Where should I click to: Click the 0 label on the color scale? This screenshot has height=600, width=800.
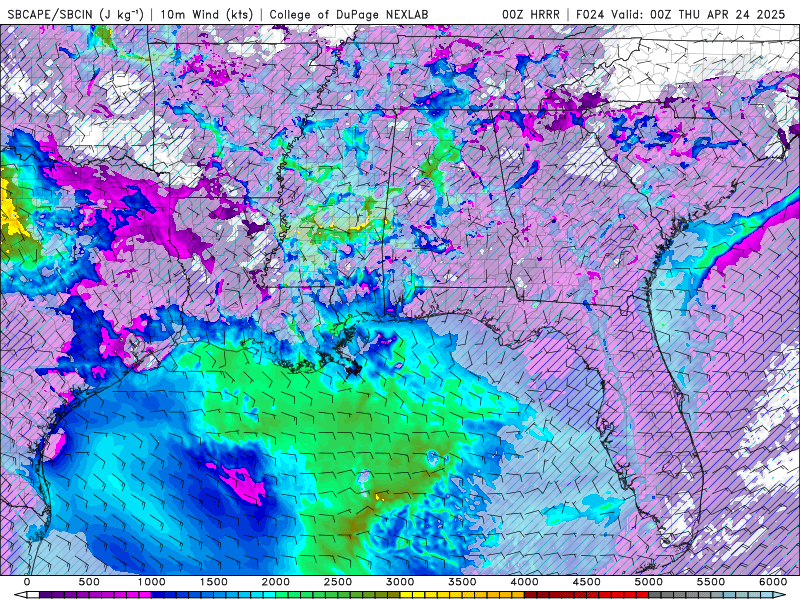coord(27,582)
